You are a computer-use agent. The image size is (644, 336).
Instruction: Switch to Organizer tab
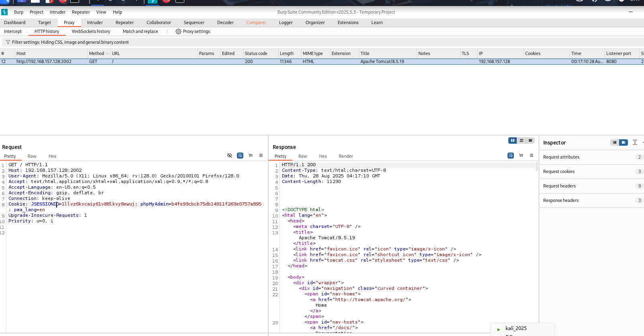tap(315, 22)
